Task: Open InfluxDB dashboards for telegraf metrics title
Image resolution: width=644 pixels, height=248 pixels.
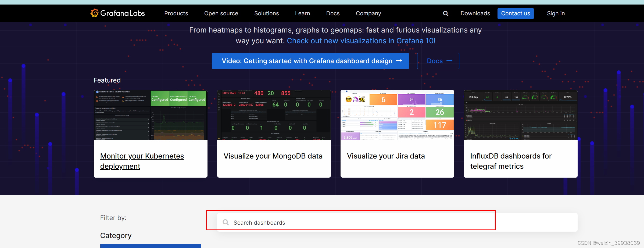Action: click(511, 161)
